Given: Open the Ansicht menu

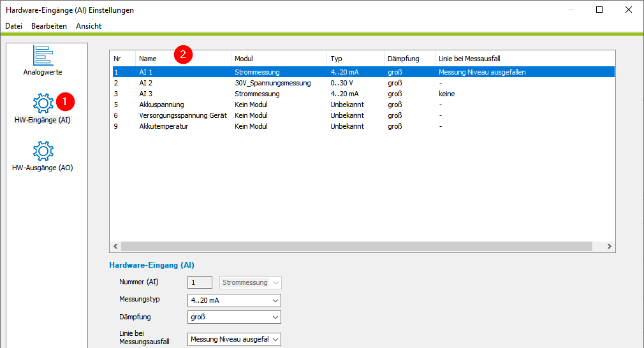Looking at the screenshot, I should pyautogui.click(x=88, y=26).
